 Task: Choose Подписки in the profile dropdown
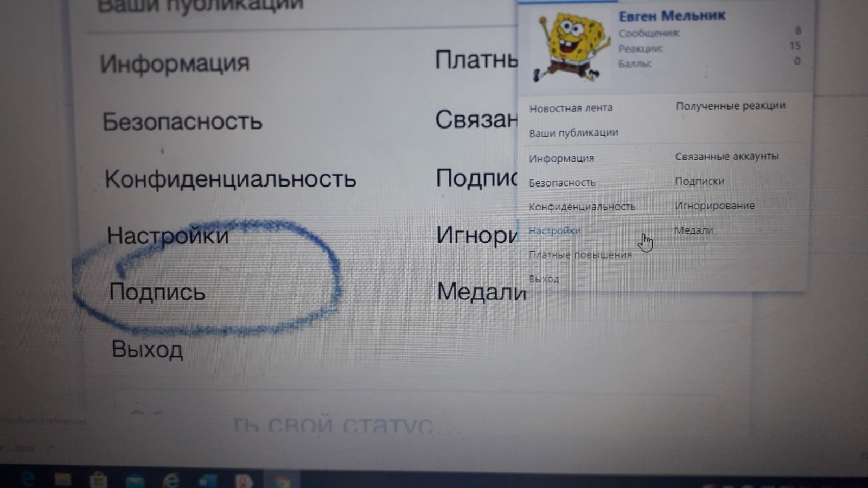point(699,181)
